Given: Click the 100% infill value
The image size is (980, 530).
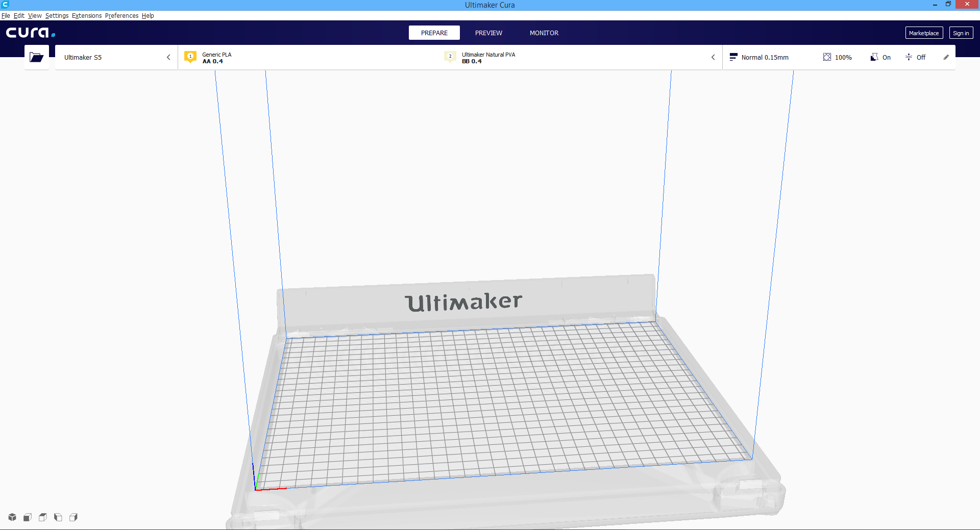Looking at the screenshot, I should [x=843, y=57].
